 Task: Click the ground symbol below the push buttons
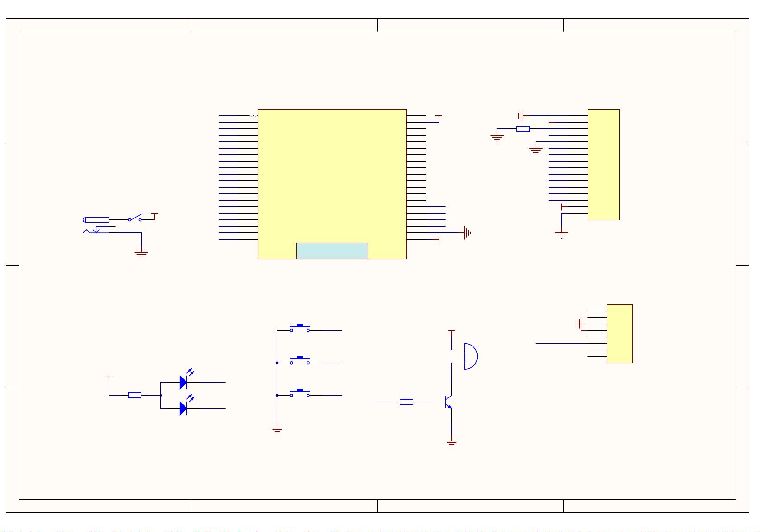[277, 430]
